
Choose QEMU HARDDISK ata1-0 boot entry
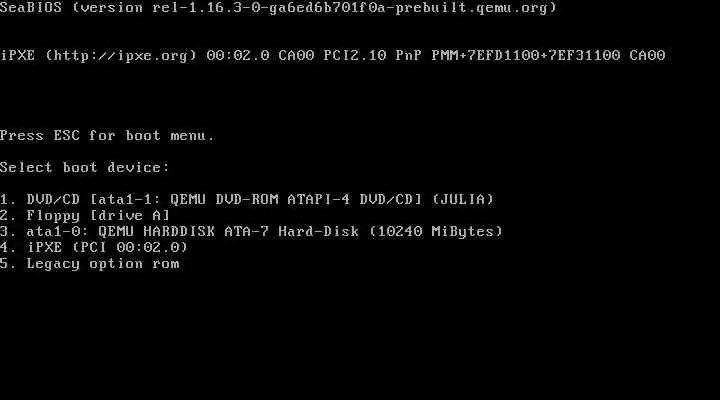click(x=252, y=231)
